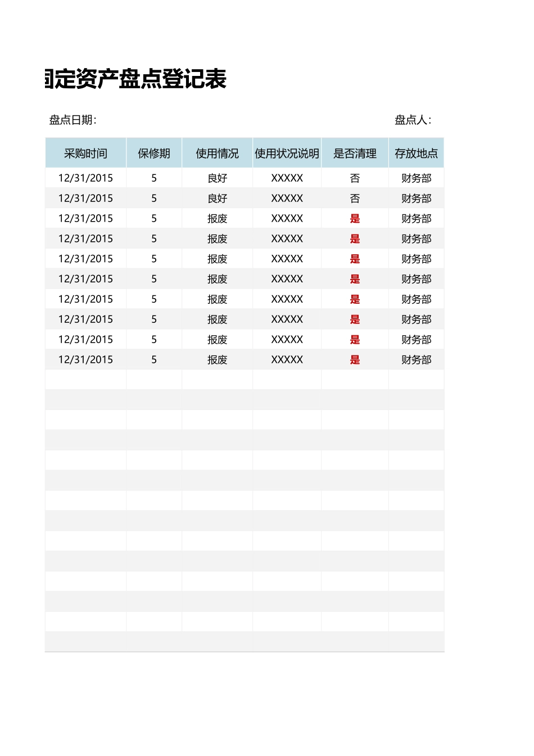Click 12/31/2015 in the first data row

pyautogui.click(x=85, y=178)
